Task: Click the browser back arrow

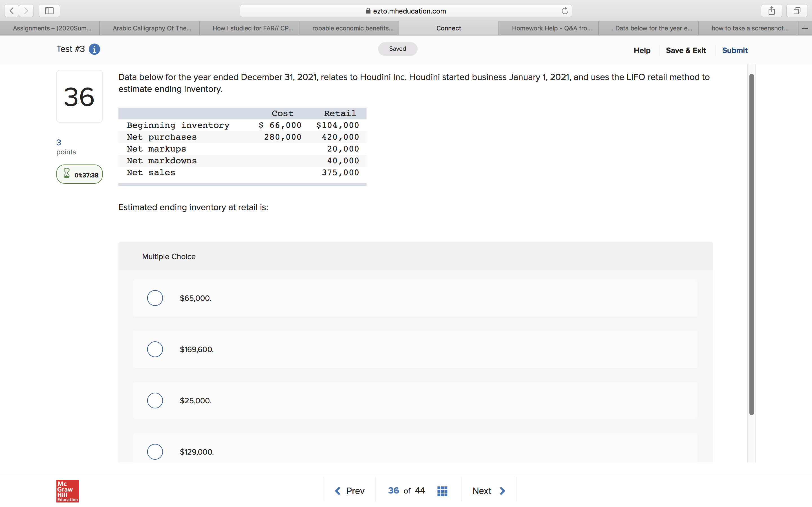Action: coord(12,11)
